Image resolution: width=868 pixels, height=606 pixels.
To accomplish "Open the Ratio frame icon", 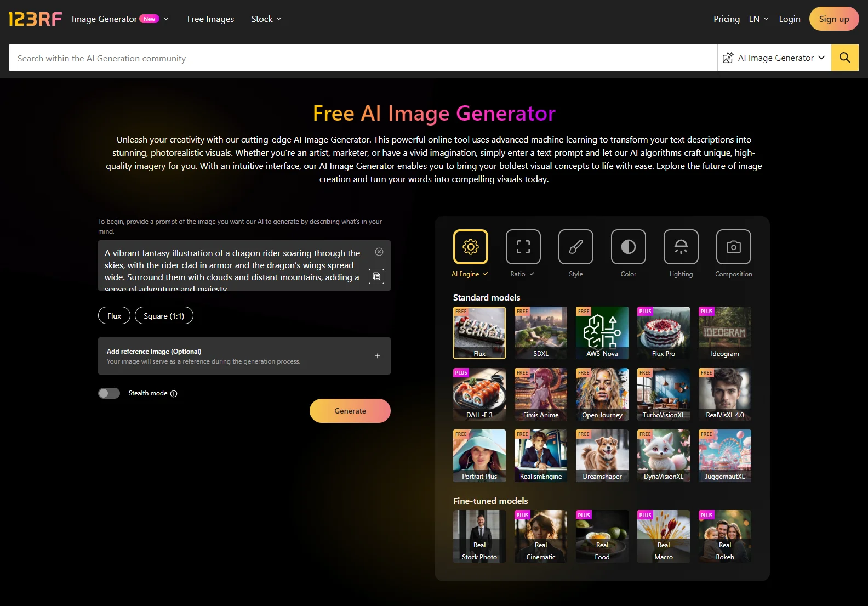I will (x=523, y=247).
